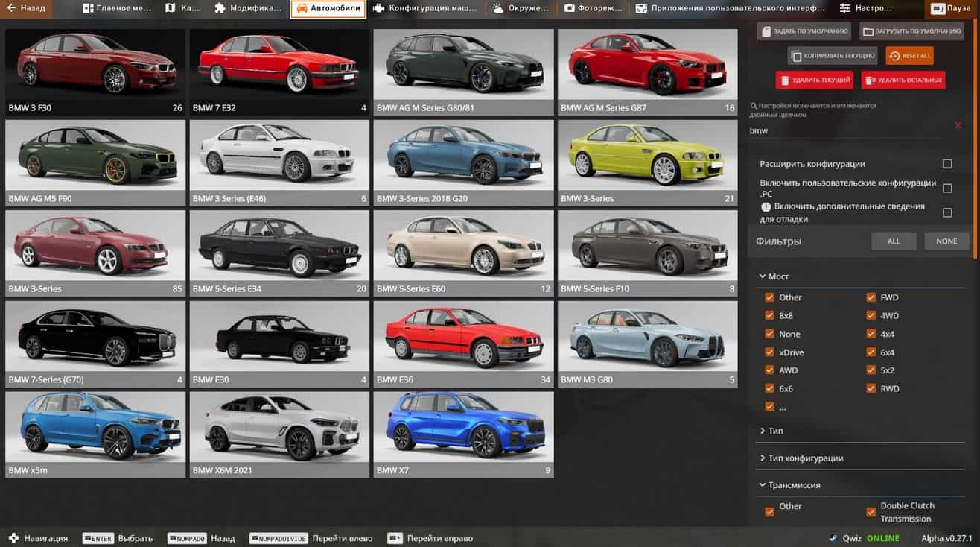Switch to the Главное меню tab
The image size is (980, 547).
(x=117, y=9)
